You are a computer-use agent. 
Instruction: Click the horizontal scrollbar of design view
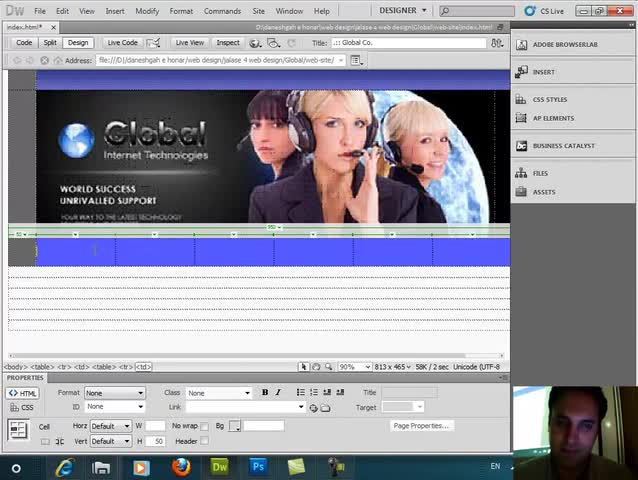pos(256,356)
